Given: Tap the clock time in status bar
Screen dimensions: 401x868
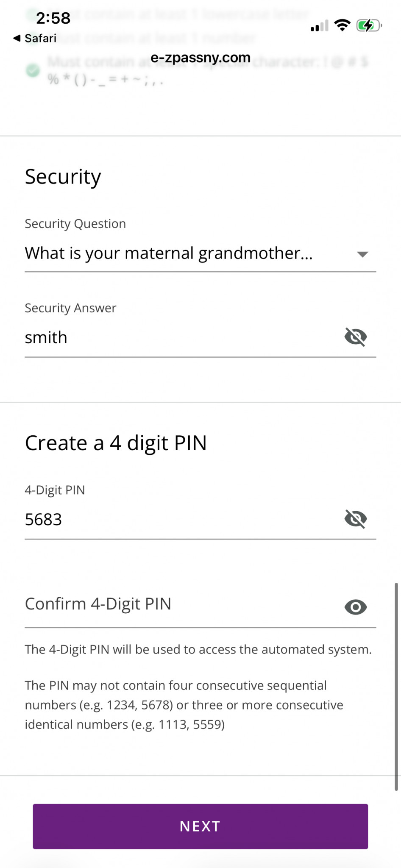Looking at the screenshot, I should [53, 18].
